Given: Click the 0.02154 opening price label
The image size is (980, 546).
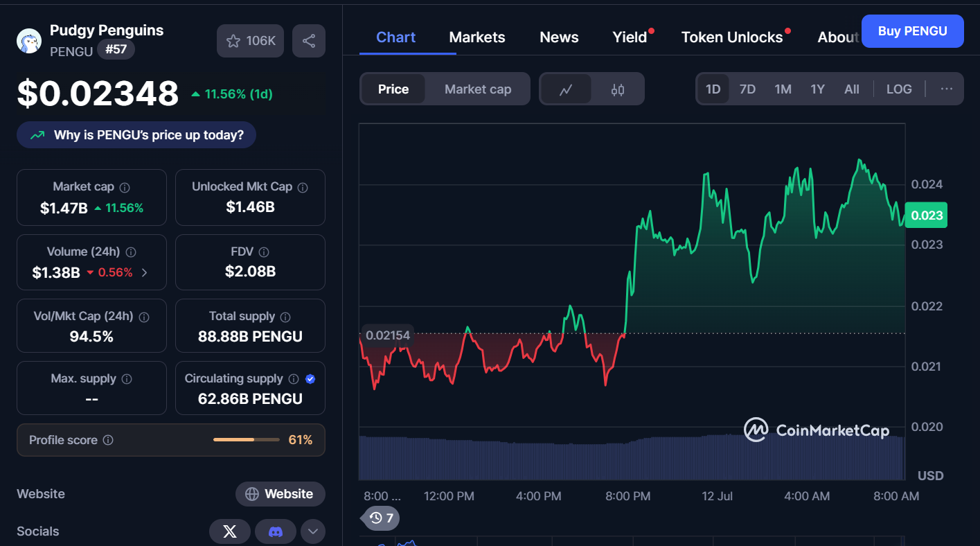Looking at the screenshot, I should (388, 335).
